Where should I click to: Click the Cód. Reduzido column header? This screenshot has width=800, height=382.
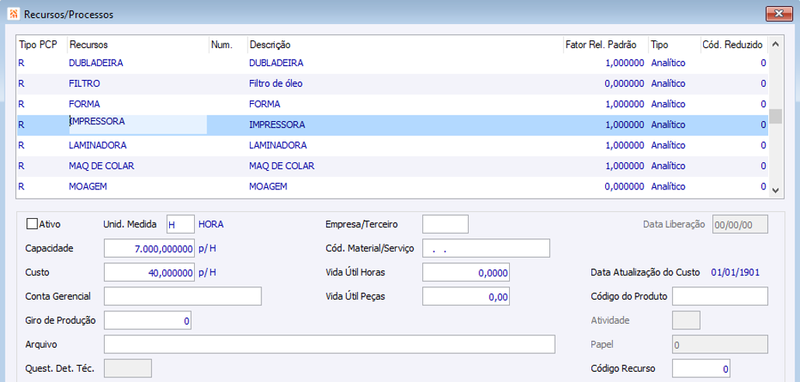[x=734, y=45]
